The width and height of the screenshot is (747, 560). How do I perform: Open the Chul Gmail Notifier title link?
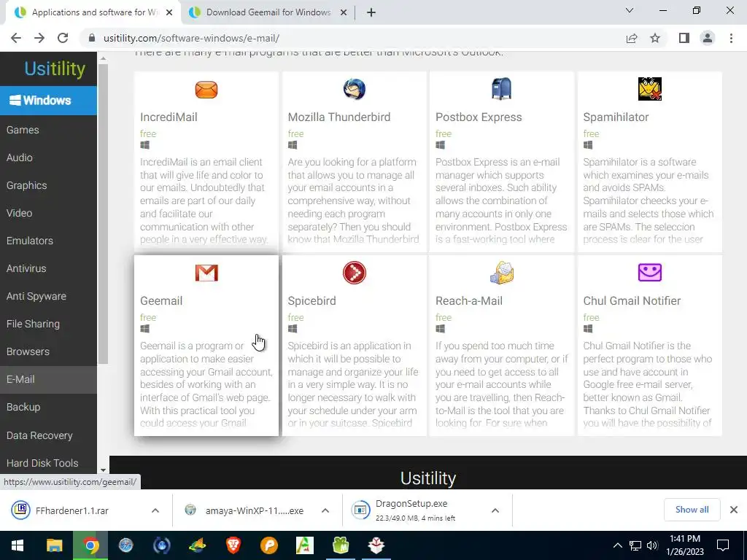tap(632, 301)
